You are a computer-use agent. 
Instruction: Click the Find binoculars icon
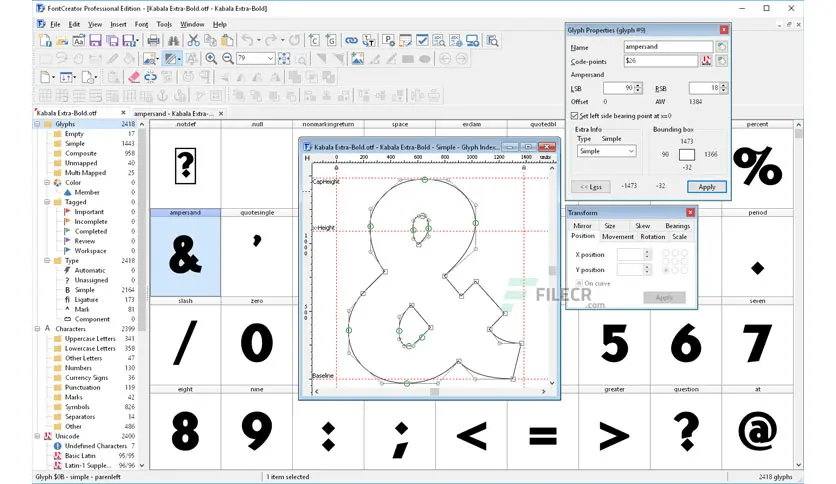tap(174, 41)
